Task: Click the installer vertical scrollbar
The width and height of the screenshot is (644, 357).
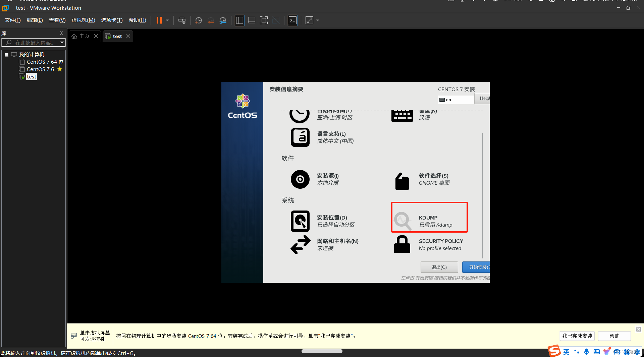Action: [482, 195]
